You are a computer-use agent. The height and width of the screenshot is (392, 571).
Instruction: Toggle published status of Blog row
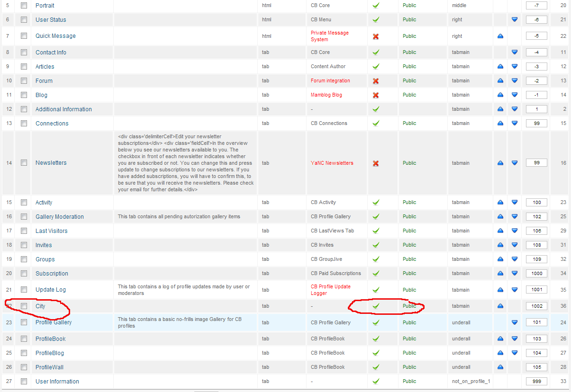pos(376,95)
